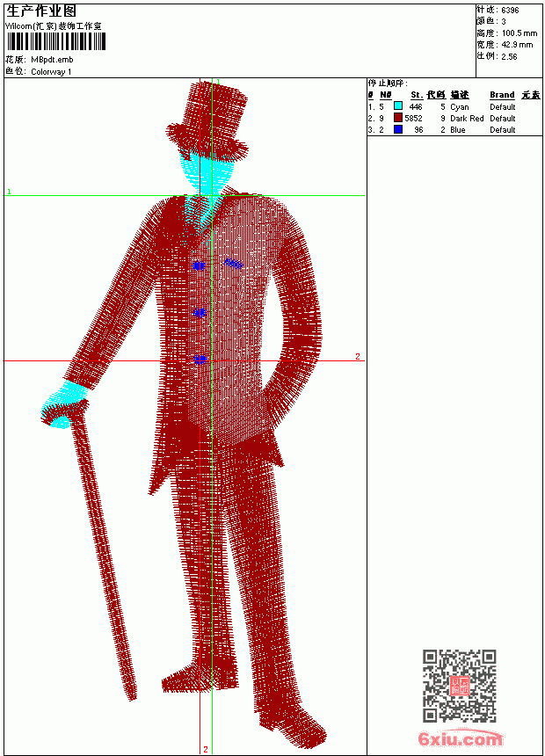The image size is (545, 756).
Task: Select the Dark Red stop sequence row
Action: (454, 118)
